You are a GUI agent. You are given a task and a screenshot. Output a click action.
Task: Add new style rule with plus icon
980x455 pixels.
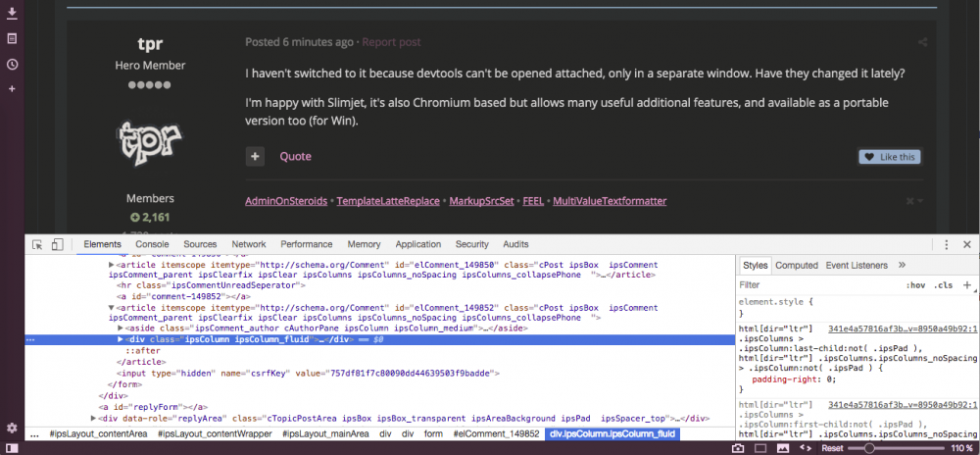(x=967, y=285)
